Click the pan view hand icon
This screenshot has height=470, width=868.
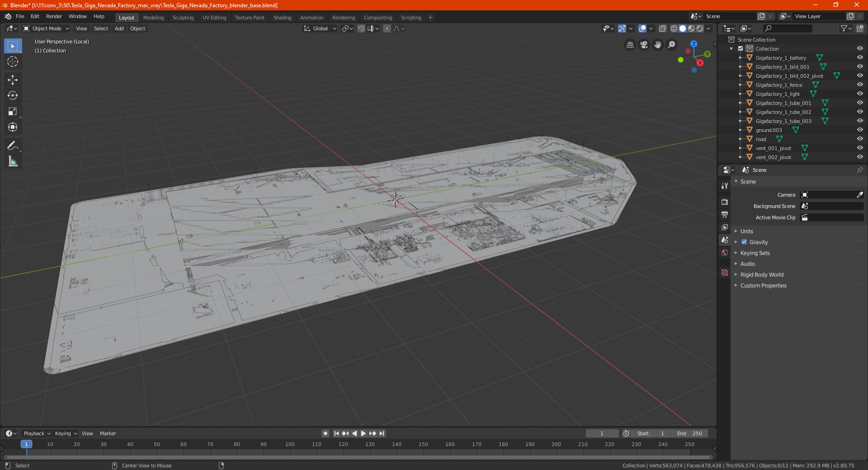658,45
